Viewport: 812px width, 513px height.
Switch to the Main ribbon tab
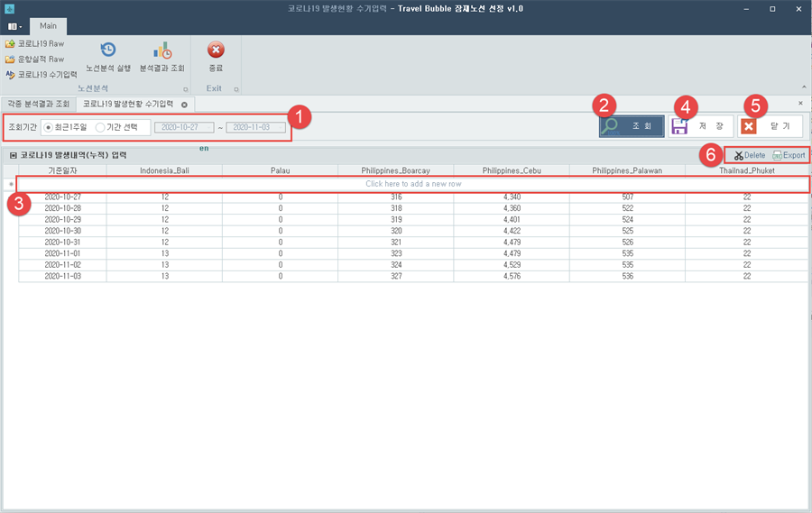pyautogui.click(x=48, y=26)
